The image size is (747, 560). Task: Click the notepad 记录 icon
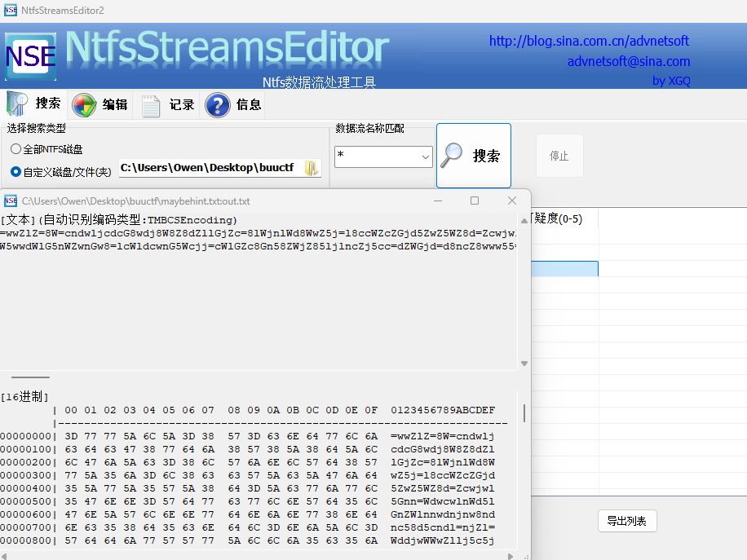click(151, 106)
